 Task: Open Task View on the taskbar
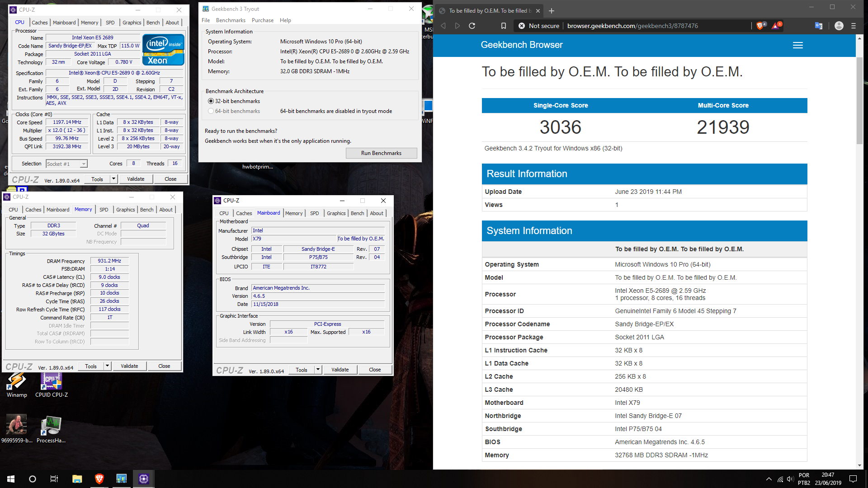[x=54, y=479]
